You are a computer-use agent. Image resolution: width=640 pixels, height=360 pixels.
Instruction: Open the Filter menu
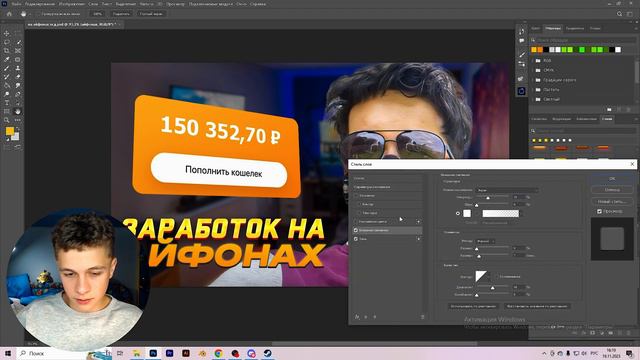point(147,4)
